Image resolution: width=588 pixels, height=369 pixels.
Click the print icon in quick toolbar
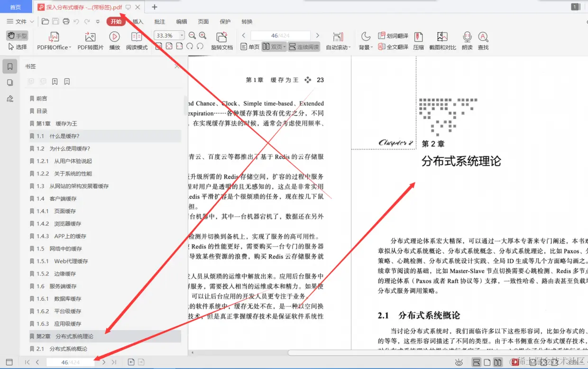pos(66,21)
